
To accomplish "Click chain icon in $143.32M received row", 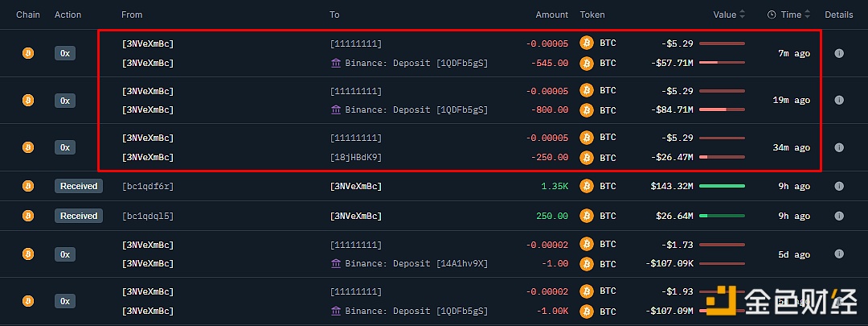I will point(27,186).
